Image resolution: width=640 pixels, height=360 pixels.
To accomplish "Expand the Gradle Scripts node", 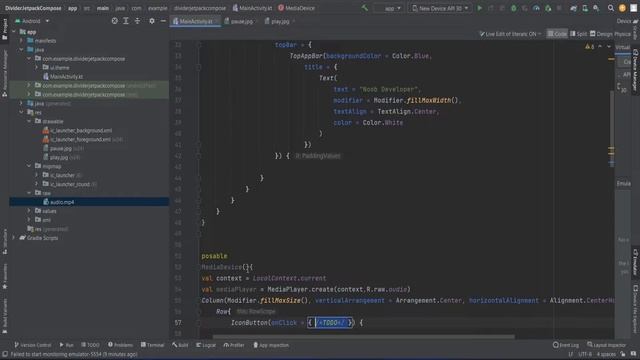I will (x=14, y=238).
